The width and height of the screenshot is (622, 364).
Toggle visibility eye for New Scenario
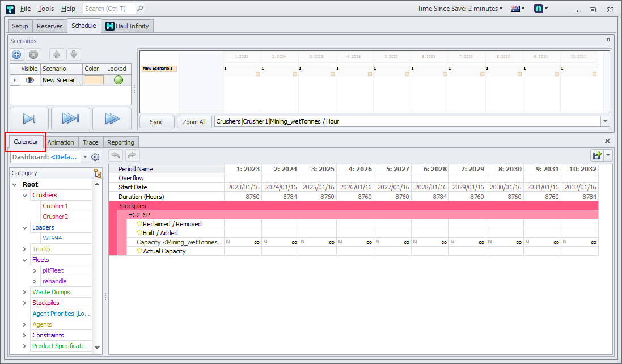coord(30,80)
